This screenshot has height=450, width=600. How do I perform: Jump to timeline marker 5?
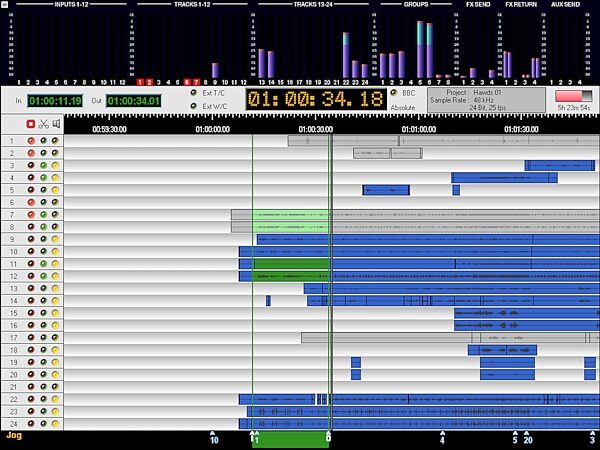pos(515,437)
